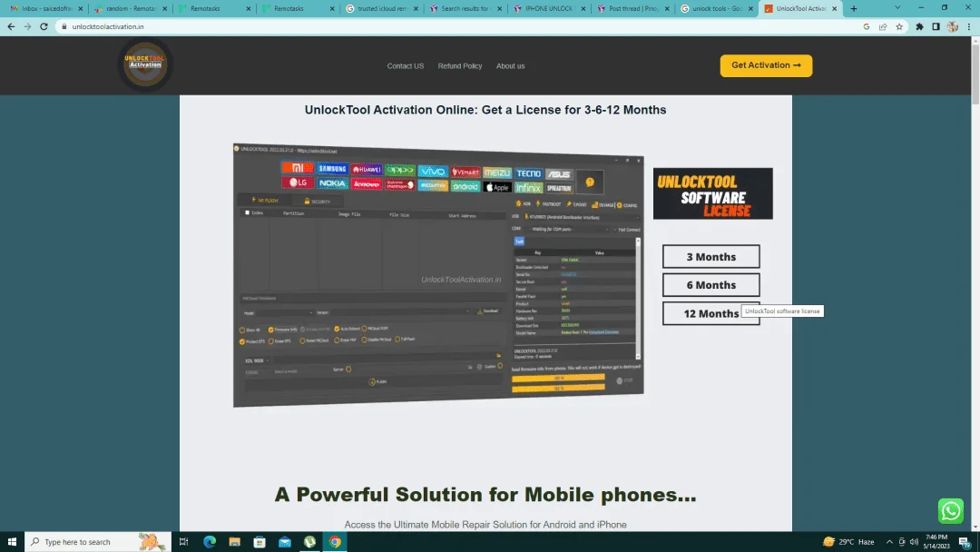Open the WhatsApp chat button

pyautogui.click(x=951, y=511)
